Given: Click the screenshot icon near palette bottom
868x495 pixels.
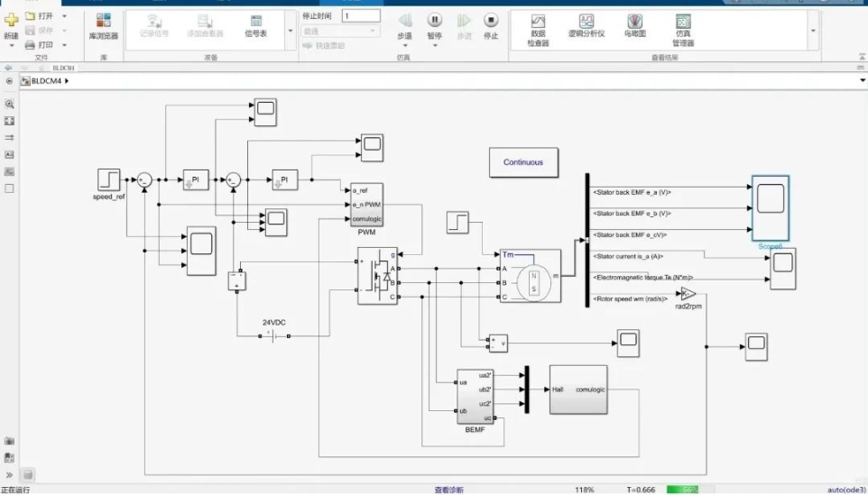Looking at the screenshot, I should tap(9, 441).
